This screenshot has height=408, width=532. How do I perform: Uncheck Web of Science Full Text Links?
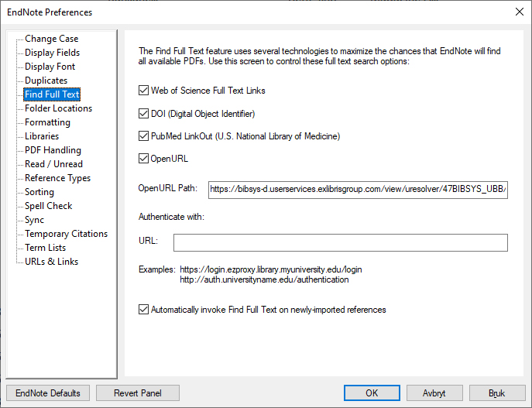(143, 91)
